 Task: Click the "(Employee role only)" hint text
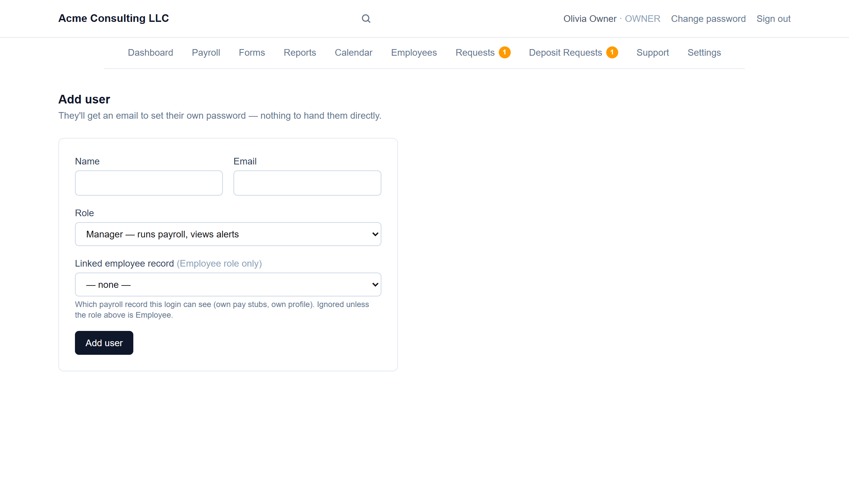[x=219, y=264]
